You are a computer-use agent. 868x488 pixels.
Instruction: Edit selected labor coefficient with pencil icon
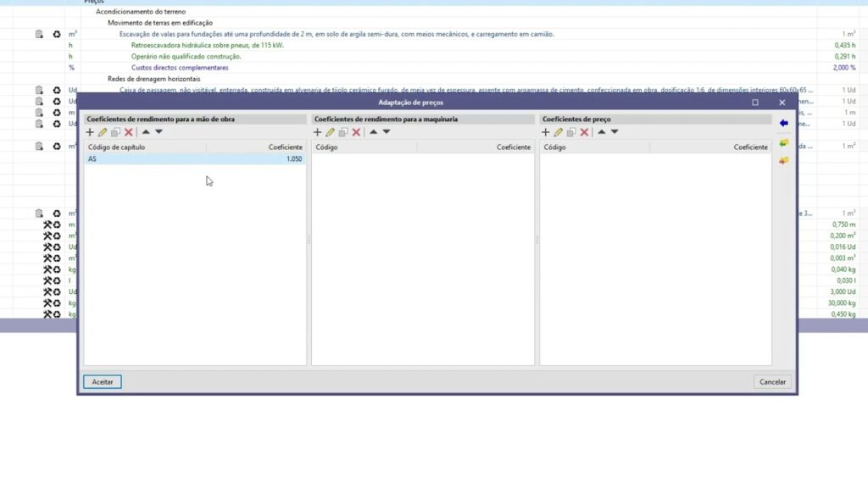tap(103, 132)
